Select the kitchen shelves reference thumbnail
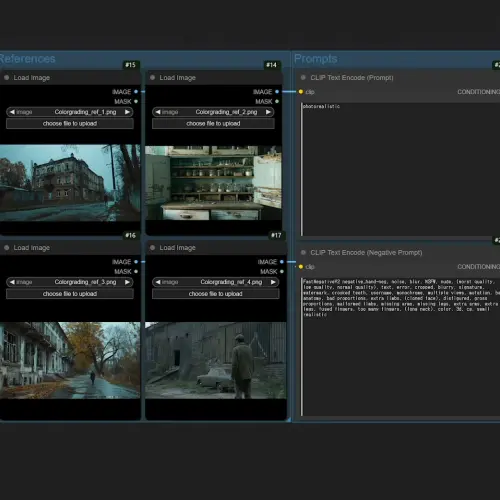Viewport: 500px width, 500px height. pos(213,183)
